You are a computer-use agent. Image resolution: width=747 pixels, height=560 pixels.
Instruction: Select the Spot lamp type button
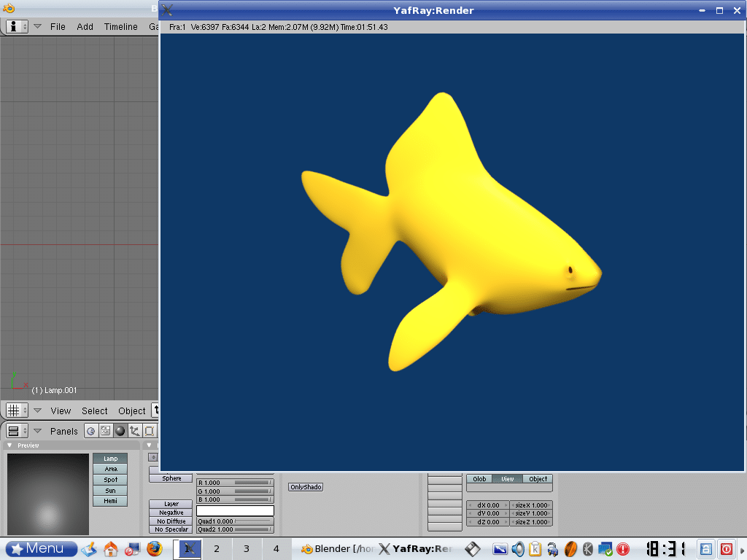point(110,479)
